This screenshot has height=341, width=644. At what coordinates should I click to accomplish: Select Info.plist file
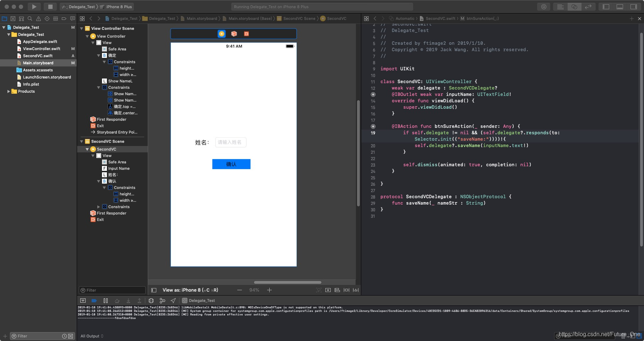(x=31, y=84)
